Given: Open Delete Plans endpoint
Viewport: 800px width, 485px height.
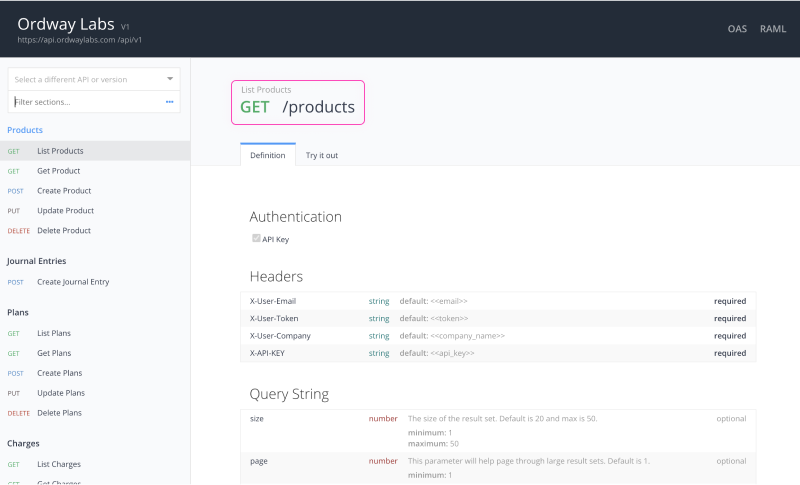Looking at the screenshot, I should click(x=59, y=413).
